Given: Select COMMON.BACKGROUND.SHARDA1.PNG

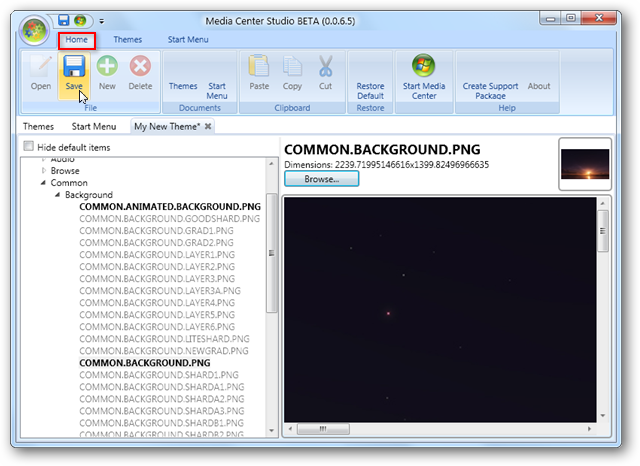Looking at the screenshot, I should click(162, 387).
